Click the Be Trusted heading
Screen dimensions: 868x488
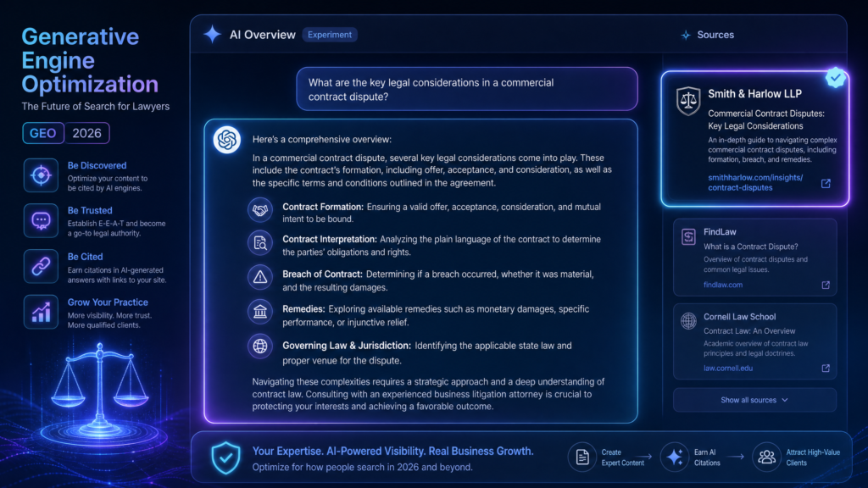click(90, 210)
